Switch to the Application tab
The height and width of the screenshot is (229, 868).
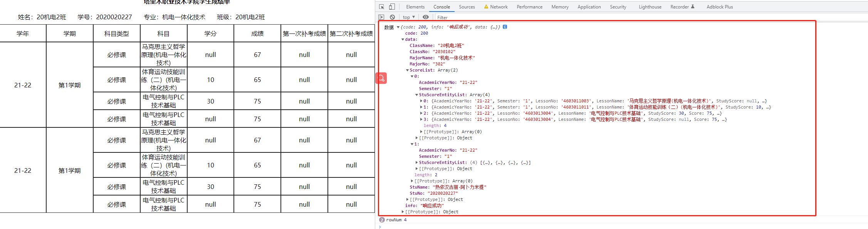tap(589, 7)
